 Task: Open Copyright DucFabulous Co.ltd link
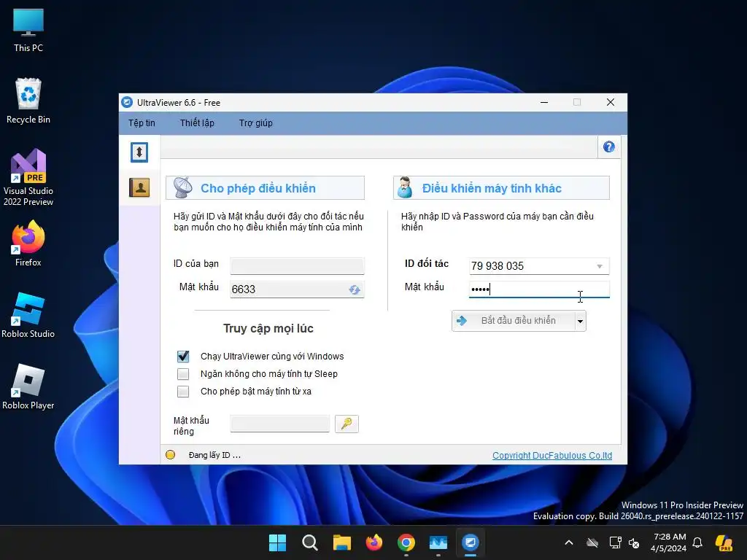point(552,455)
